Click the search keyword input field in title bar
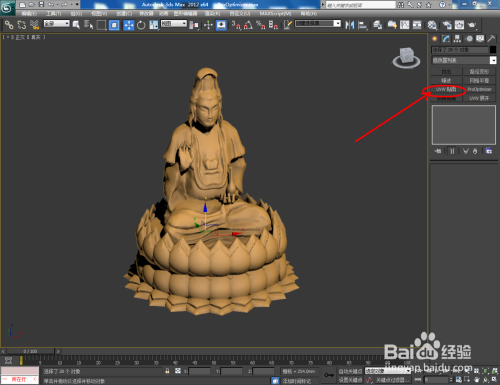This screenshot has height=385, width=500. [x=360, y=5]
